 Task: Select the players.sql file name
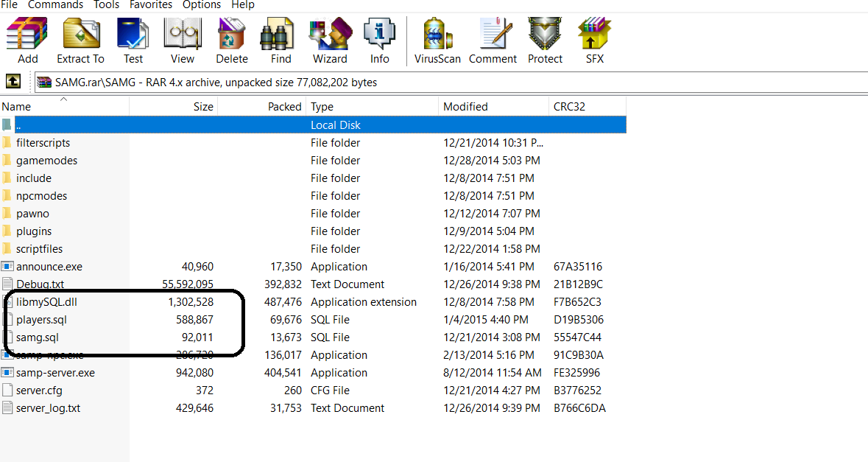point(41,320)
